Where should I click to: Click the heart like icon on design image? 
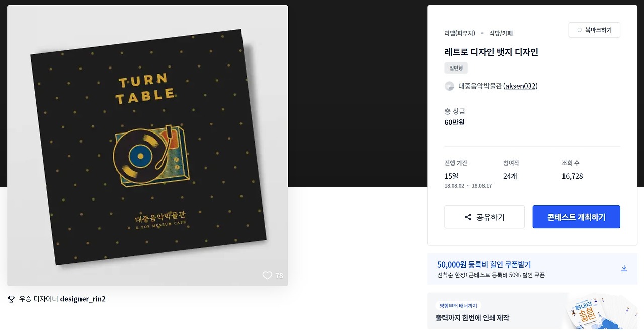pyautogui.click(x=267, y=275)
